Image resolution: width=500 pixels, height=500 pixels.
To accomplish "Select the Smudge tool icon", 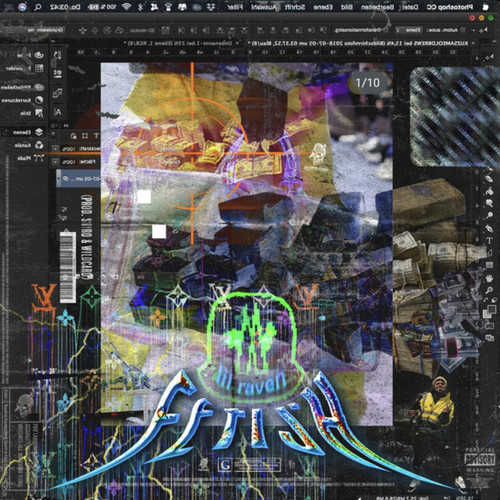I will (489, 203).
